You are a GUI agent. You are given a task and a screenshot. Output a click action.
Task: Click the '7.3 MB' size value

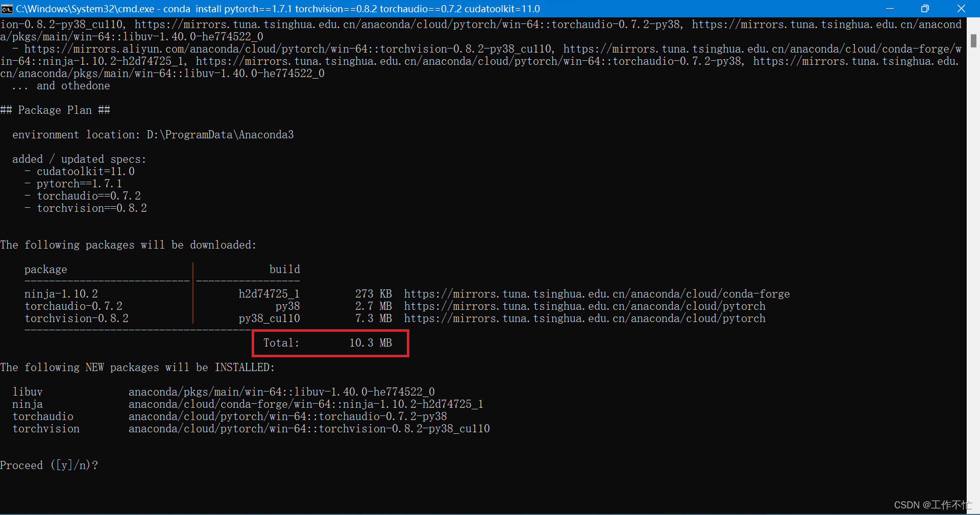coord(374,318)
